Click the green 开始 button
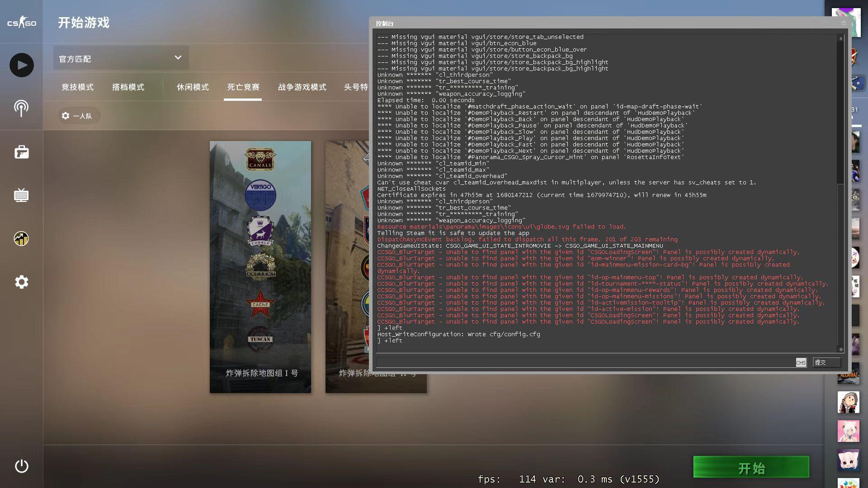This screenshot has width=868, height=488. [751, 467]
